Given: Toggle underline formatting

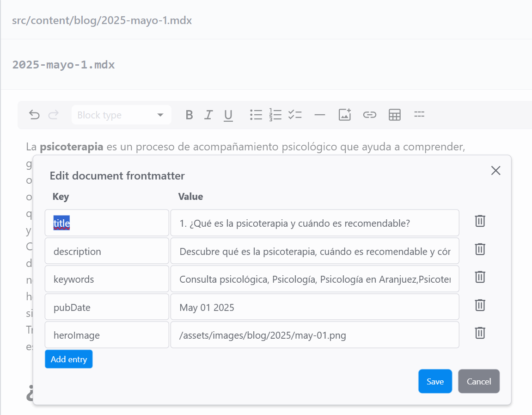Looking at the screenshot, I should pos(228,115).
